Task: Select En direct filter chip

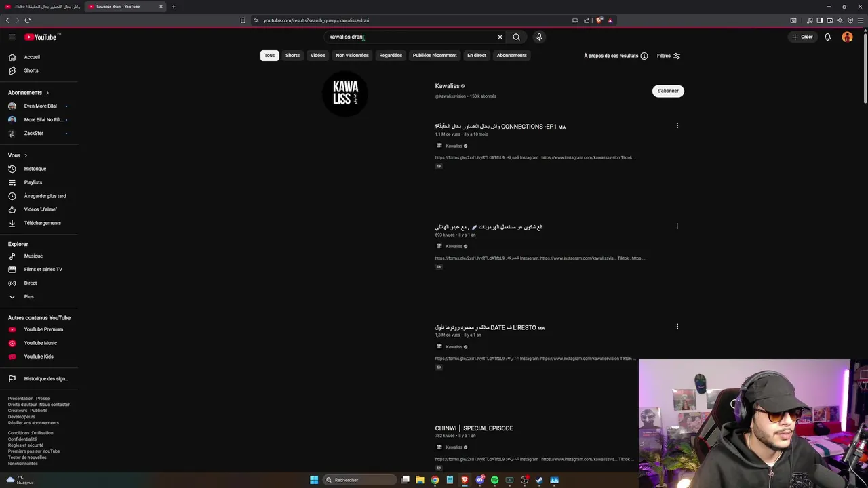Action: [x=477, y=56]
